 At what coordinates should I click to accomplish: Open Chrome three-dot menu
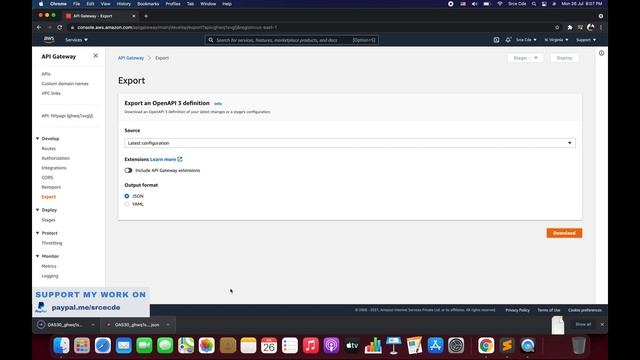[x=601, y=27]
